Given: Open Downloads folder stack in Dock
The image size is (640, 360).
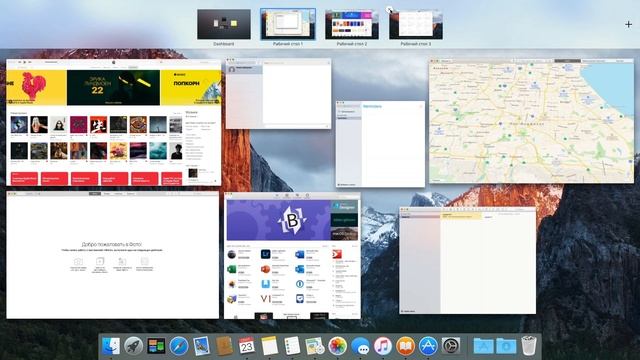Looking at the screenshot, I should (x=506, y=346).
